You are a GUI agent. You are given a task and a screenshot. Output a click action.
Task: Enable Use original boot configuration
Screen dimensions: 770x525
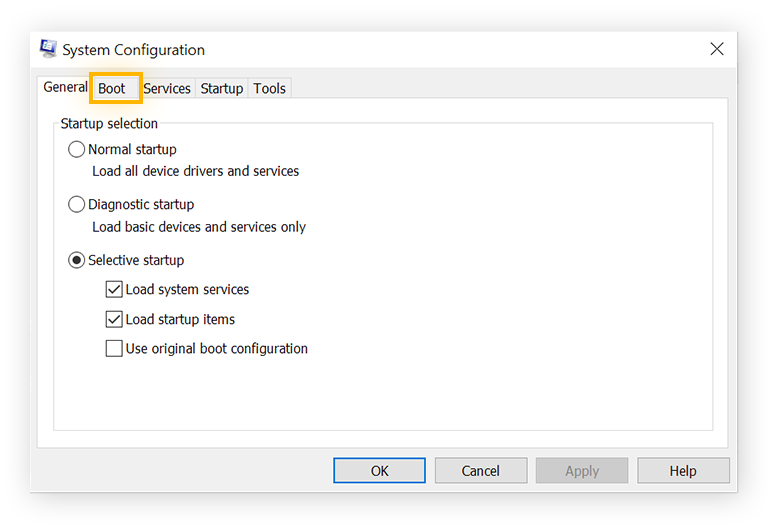click(x=114, y=349)
